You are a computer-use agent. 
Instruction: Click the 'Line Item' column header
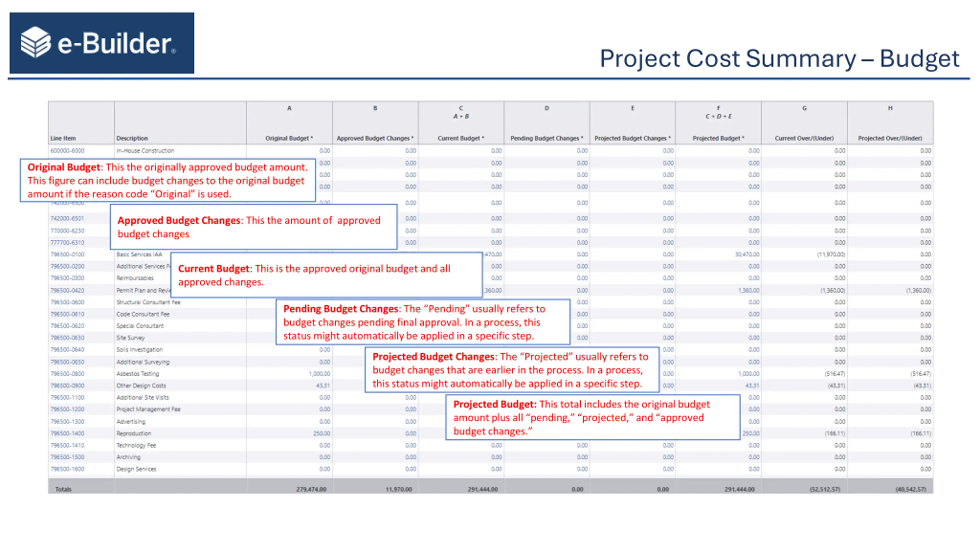(63, 138)
